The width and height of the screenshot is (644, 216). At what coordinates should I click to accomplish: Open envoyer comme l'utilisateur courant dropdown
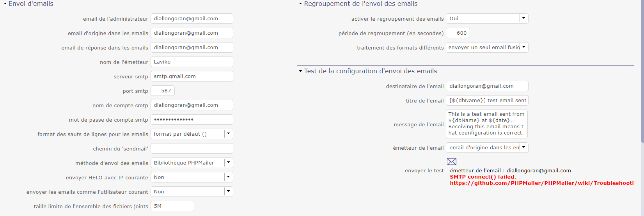coord(228,191)
